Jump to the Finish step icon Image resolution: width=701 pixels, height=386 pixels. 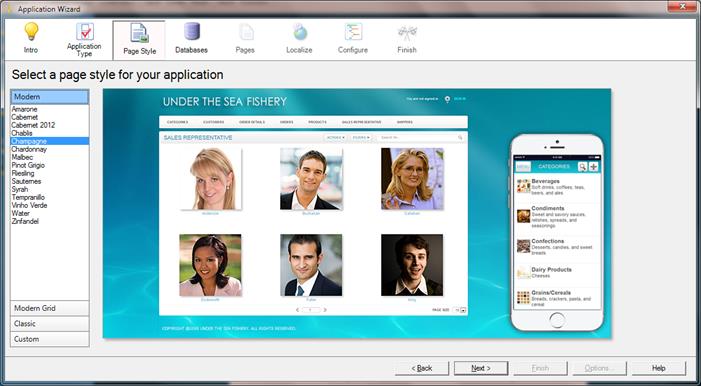pos(407,32)
